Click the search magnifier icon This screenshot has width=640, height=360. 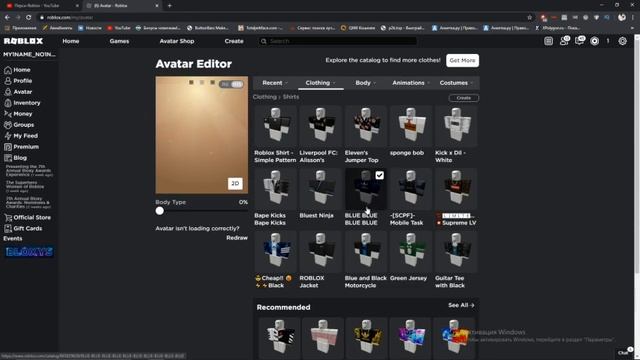click(x=264, y=41)
